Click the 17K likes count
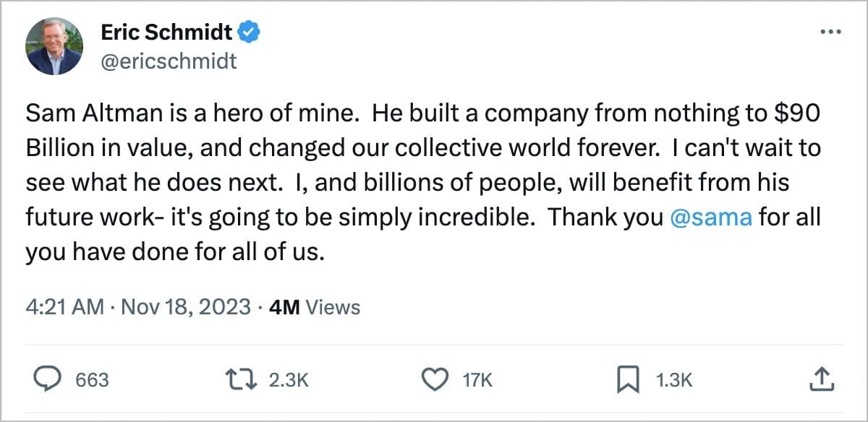This screenshot has width=868, height=422. (476, 380)
